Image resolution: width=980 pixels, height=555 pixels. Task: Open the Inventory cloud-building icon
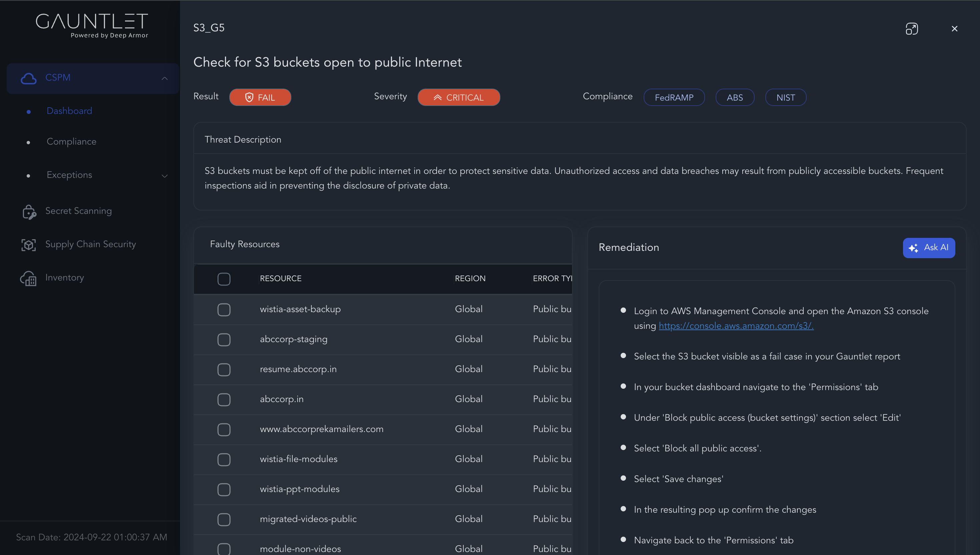tap(28, 278)
